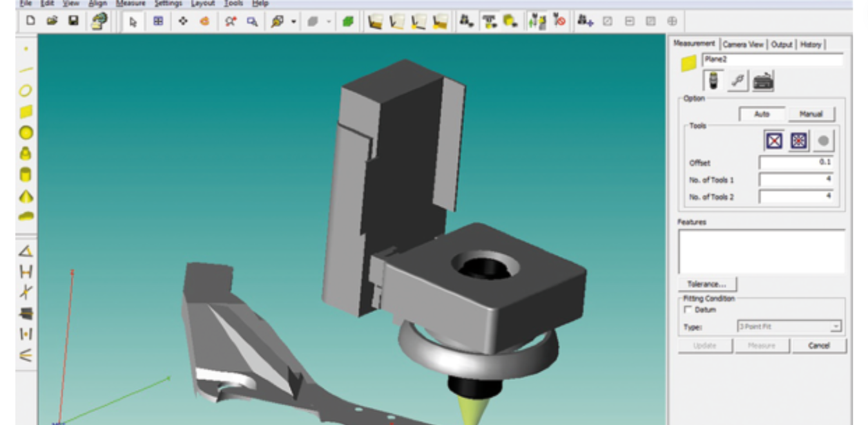Image resolution: width=868 pixels, height=425 pixels.
Task: Enable the Datum checkbox
Action: coord(688,310)
